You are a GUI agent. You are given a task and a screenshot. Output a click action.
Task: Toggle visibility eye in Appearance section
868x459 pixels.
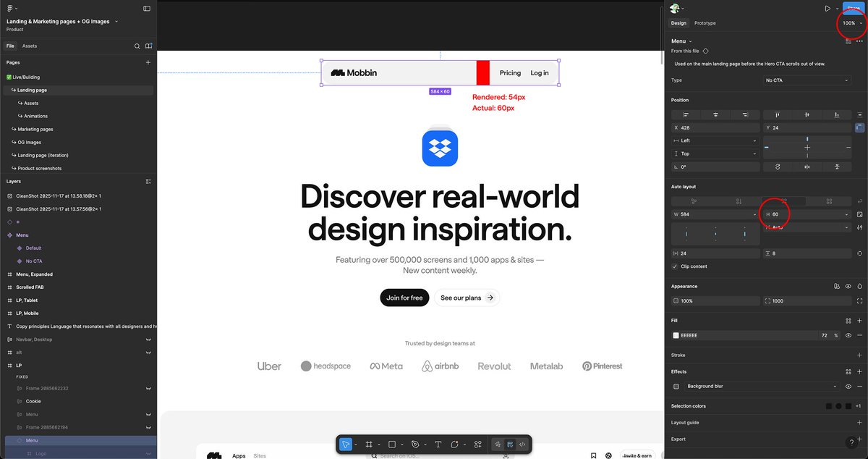tap(848, 286)
